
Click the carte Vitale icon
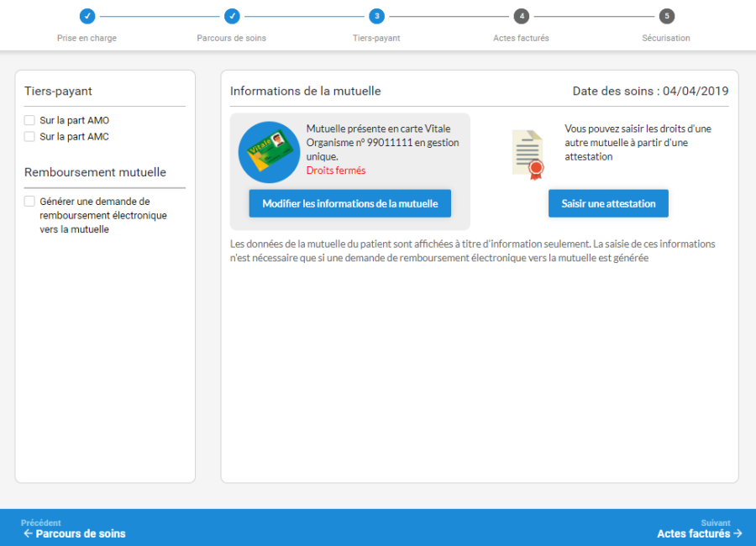tap(269, 152)
